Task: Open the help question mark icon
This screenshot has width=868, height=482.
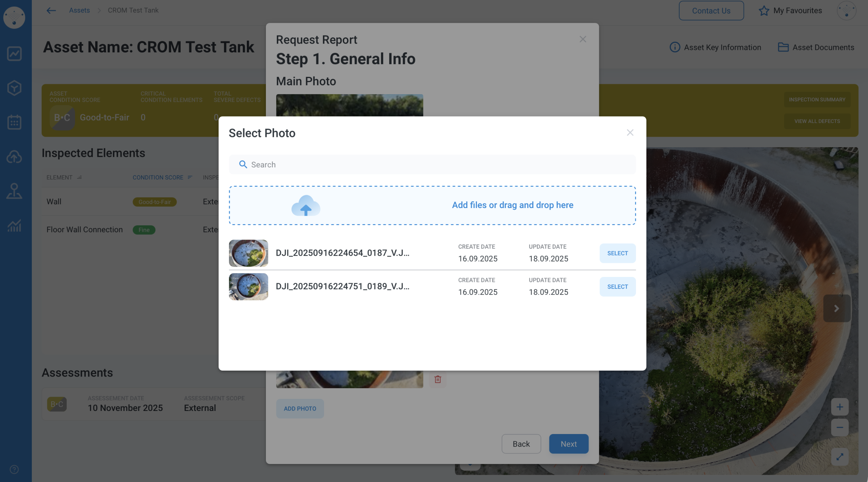Action: tap(14, 470)
